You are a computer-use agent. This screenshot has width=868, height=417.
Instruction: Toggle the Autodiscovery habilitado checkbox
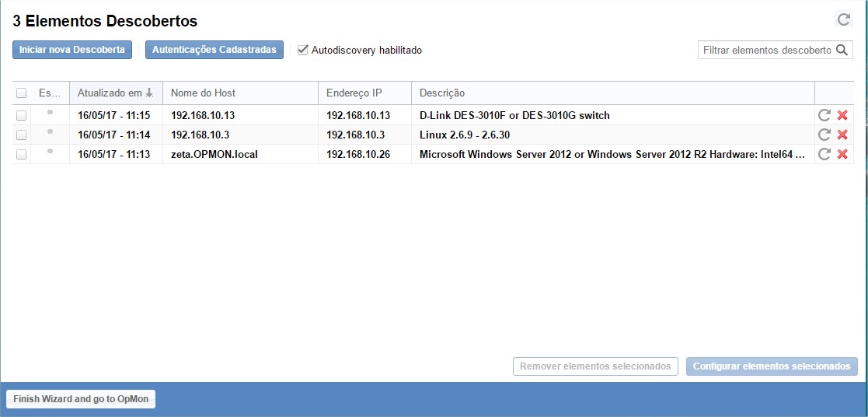tap(303, 50)
